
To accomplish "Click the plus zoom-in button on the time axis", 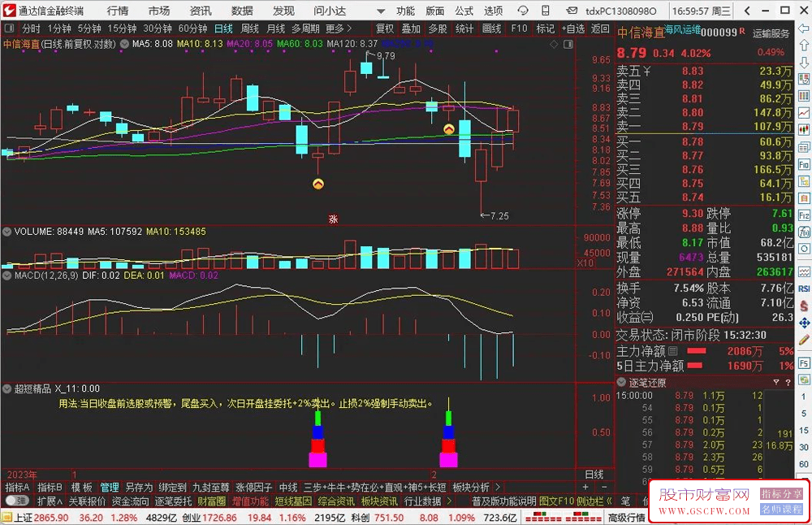I will (x=585, y=487).
